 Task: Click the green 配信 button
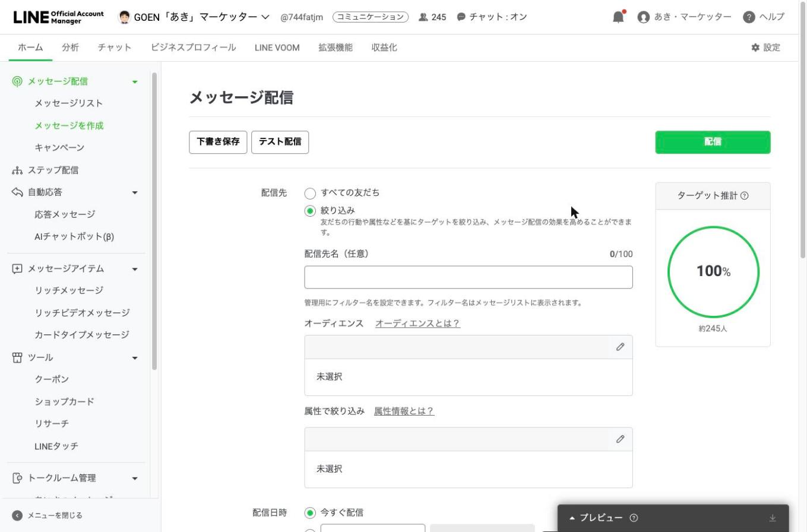713,142
